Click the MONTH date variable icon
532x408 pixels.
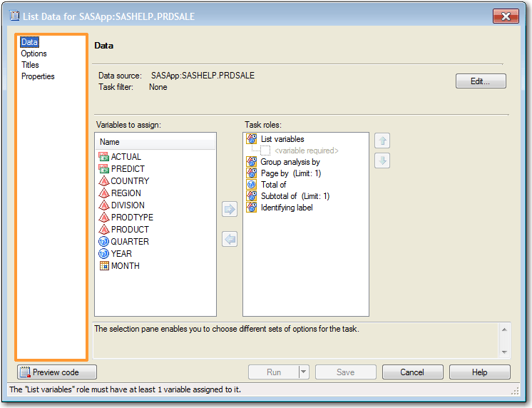(x=104, y=266)
